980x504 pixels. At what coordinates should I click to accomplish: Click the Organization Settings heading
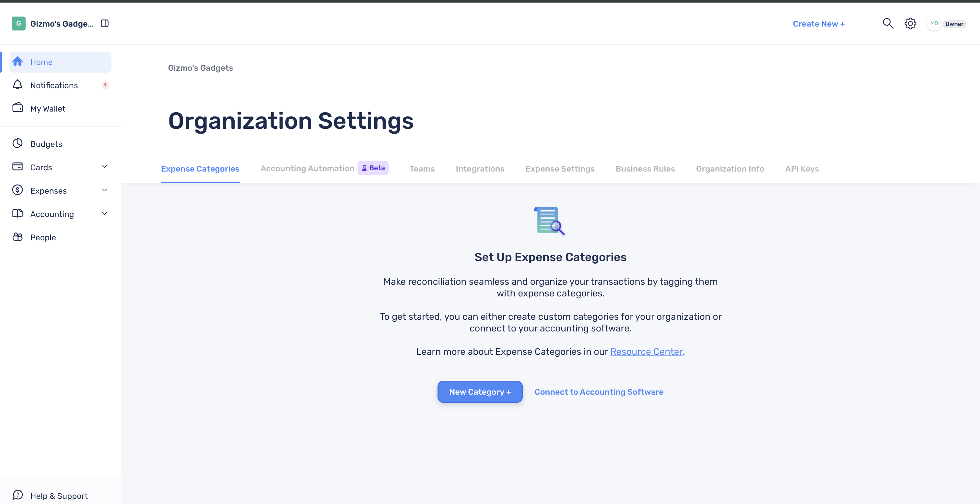[291, 121]
